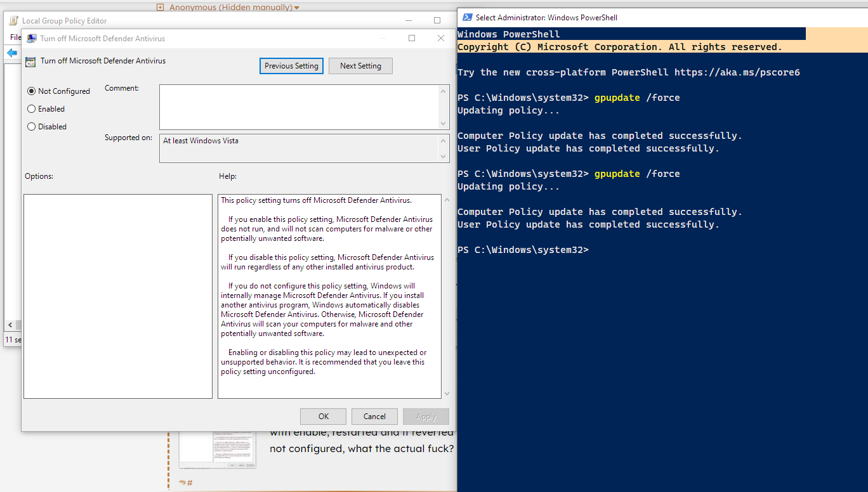Click Supported on scroll down arrow

(444, 157)
